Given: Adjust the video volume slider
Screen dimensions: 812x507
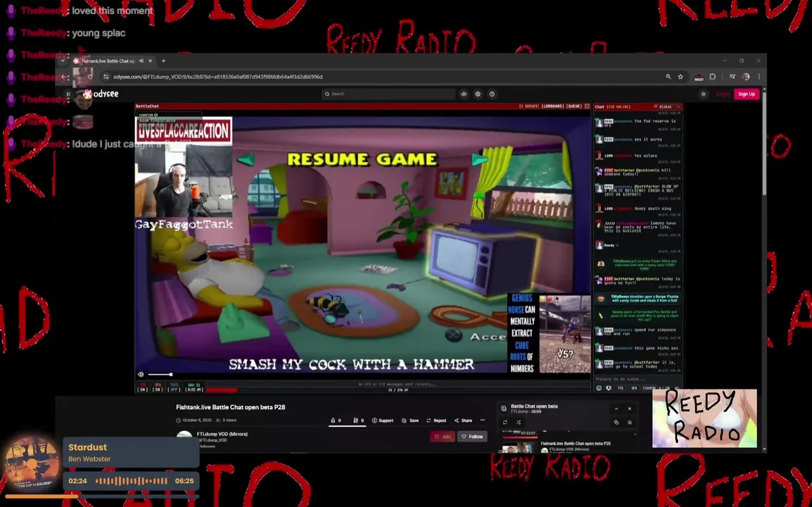Looking at the screenshot, I should click(x=160, y=375).
